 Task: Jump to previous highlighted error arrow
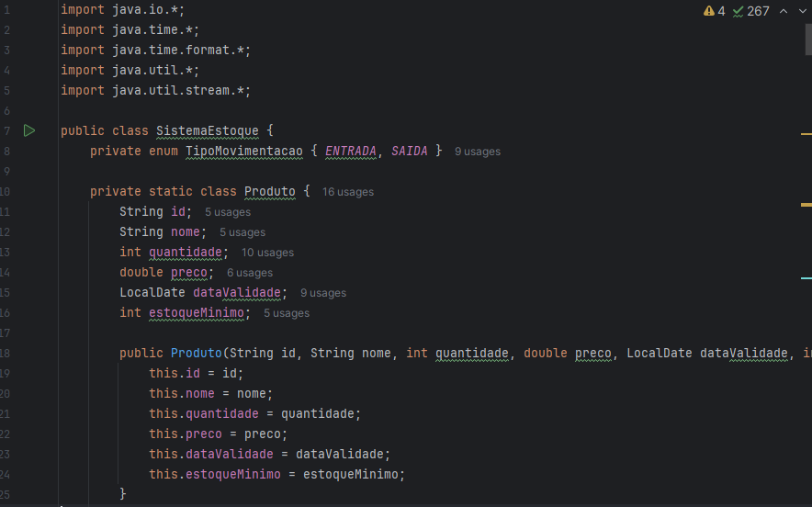click(x=784, y=11)
